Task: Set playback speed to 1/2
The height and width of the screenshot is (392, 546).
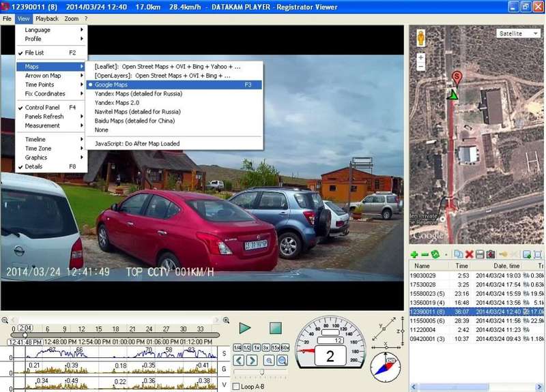Action: [x=247, y=348]
